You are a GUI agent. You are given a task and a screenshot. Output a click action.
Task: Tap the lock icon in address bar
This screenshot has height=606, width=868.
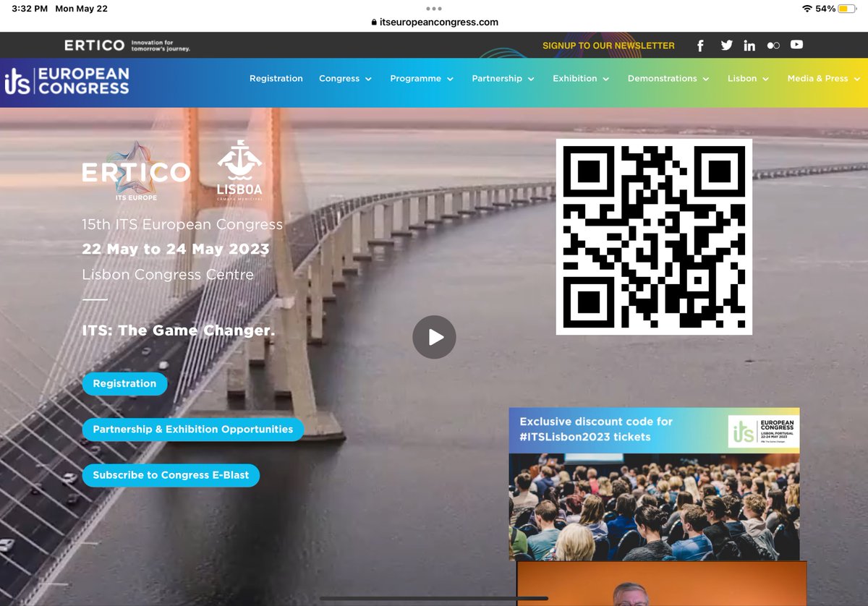click(x=374, y=22)
